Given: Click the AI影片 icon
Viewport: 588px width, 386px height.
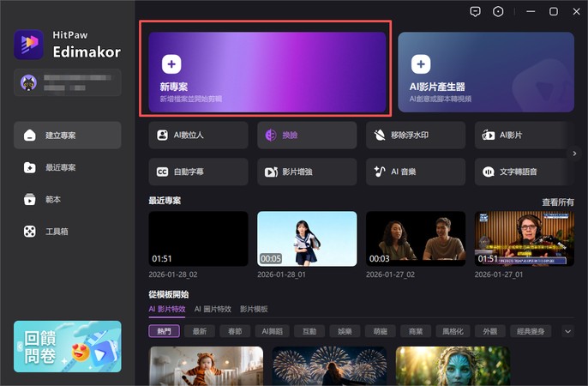Looking at the screenshot, I should point(489,135).
